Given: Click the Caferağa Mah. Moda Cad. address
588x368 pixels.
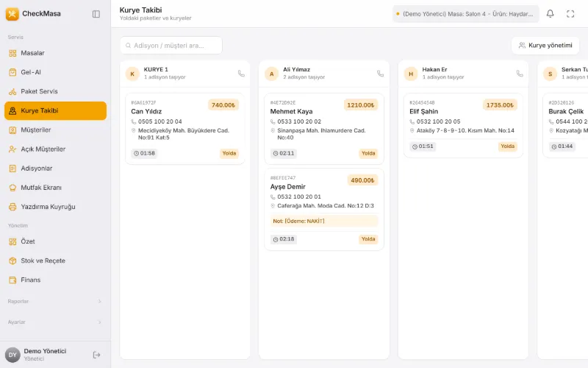Looking at the screenshot, I should click(325, 206).
